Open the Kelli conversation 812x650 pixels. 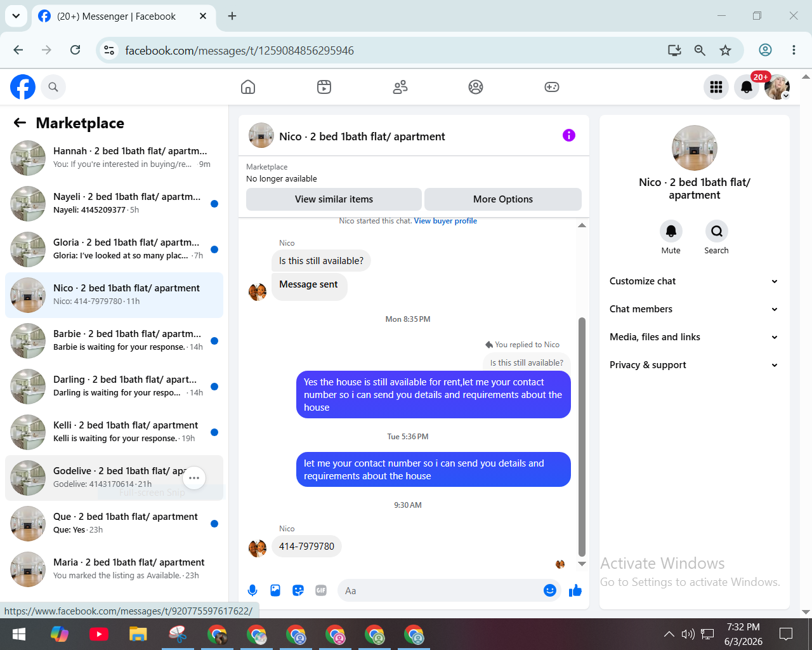[114, 432]
